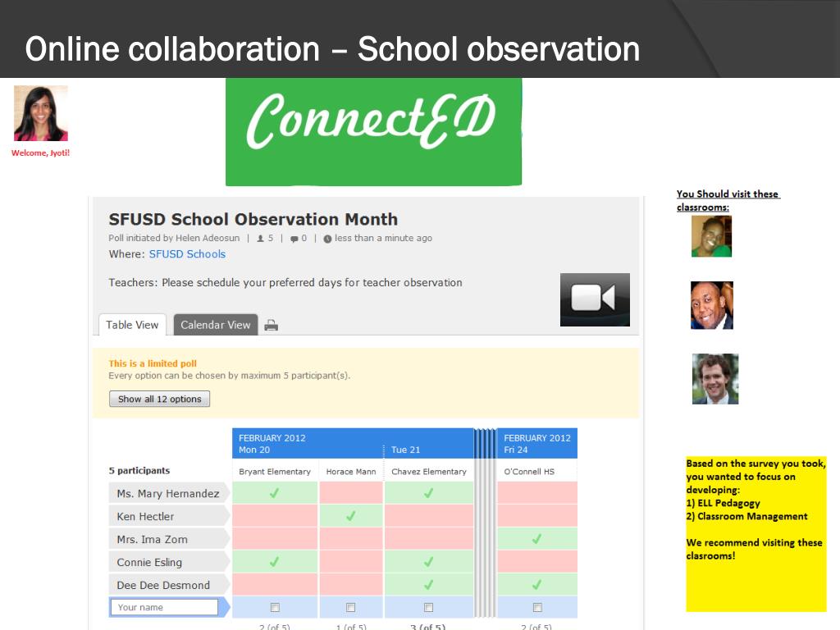
Task: Click the 'Welcome, Jyoti!' text
Action: point(41,153)
